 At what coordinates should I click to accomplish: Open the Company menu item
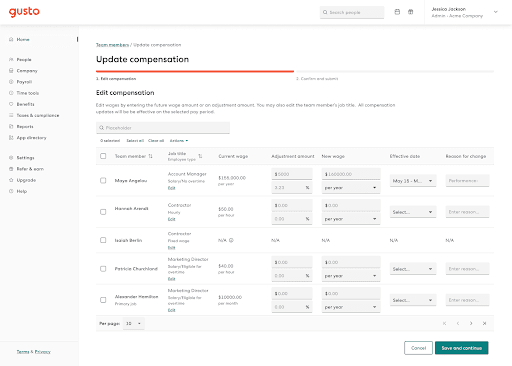[x=27, y=71]
